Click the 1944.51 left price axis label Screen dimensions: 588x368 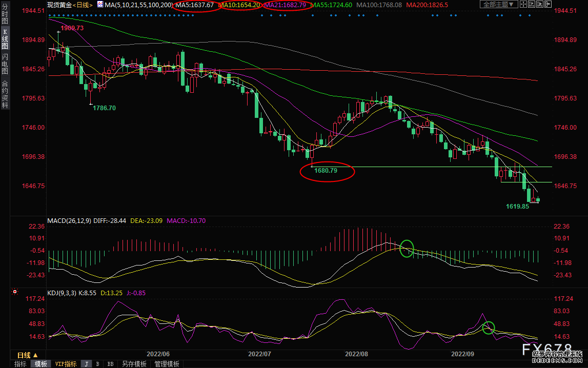coord(33,10)
